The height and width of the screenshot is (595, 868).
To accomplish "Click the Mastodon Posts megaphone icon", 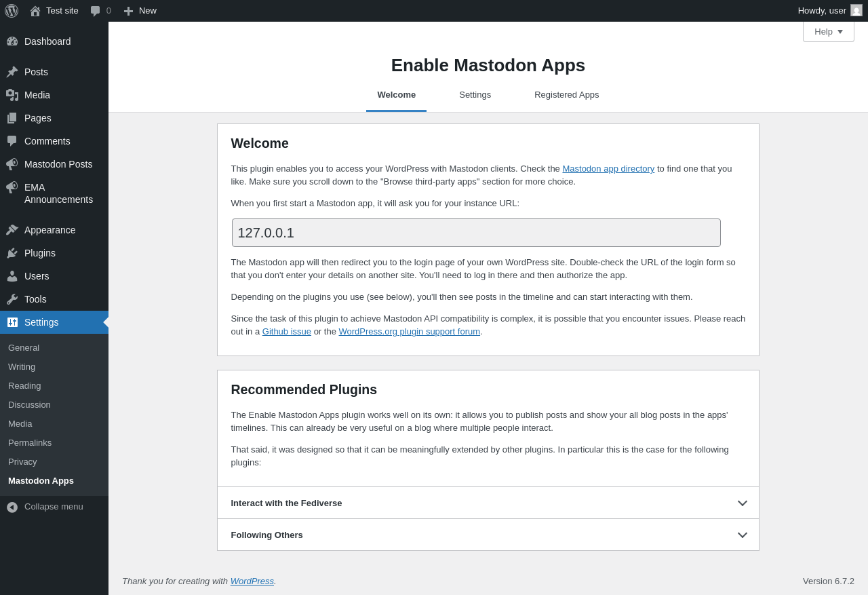I will pos(12,164).
